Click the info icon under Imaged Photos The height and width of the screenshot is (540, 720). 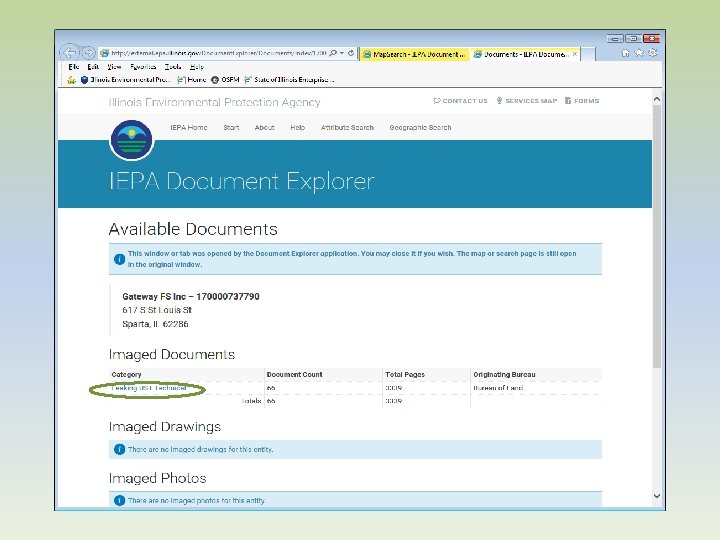tap(119, 501)
